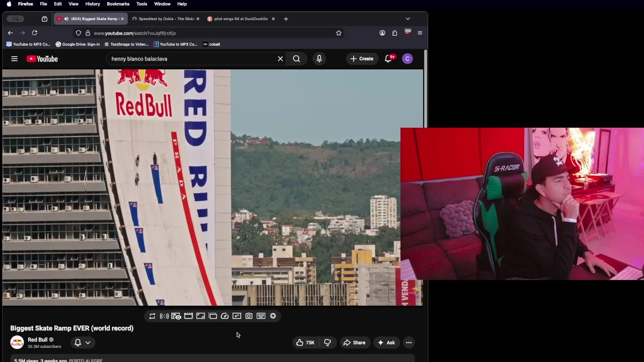Expand the subscription notification chevron

pyautogui.click(x=88, y=342)
